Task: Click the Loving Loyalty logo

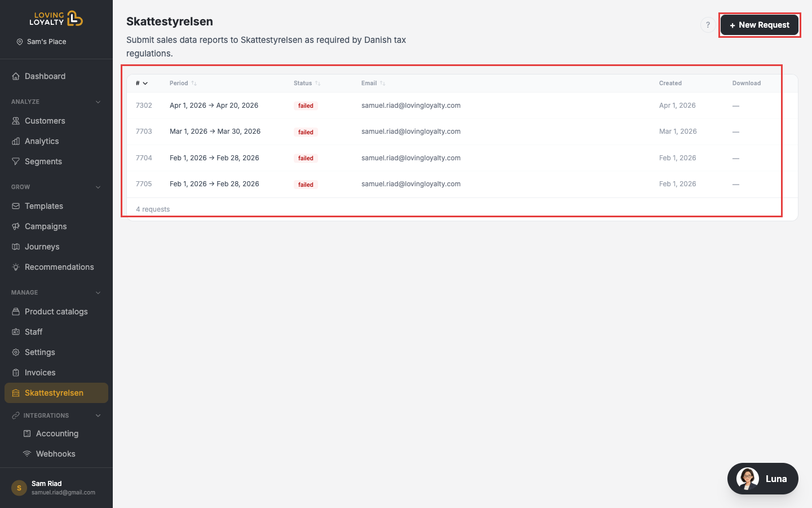Action: pyautogui.click(x=56, y=19)
